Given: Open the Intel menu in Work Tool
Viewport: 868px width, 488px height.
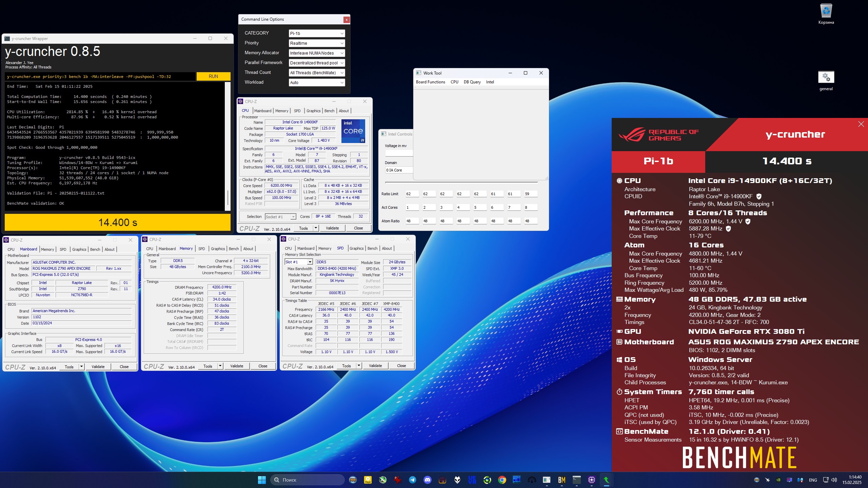Looking at the screenshot, I should [x=490, y=82].
